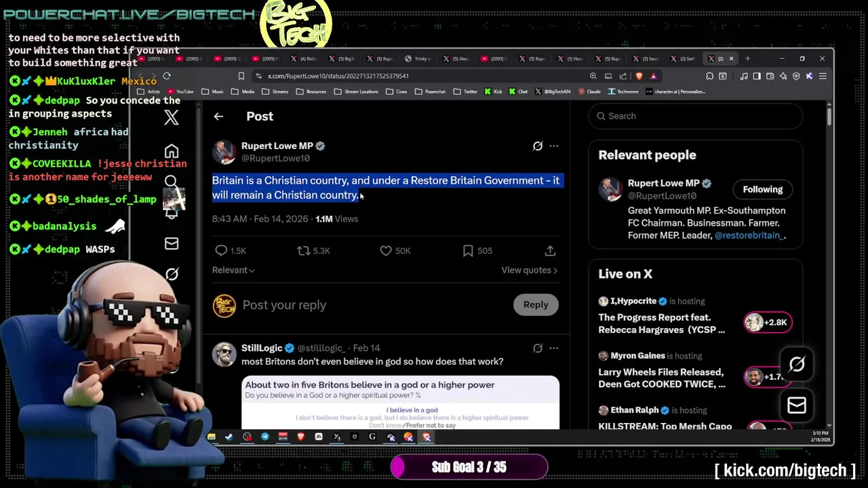The height and width of the screenshot is (488, 868).
Task: Switch to the (2) Serf browser tab
Action: pos(684,59)
